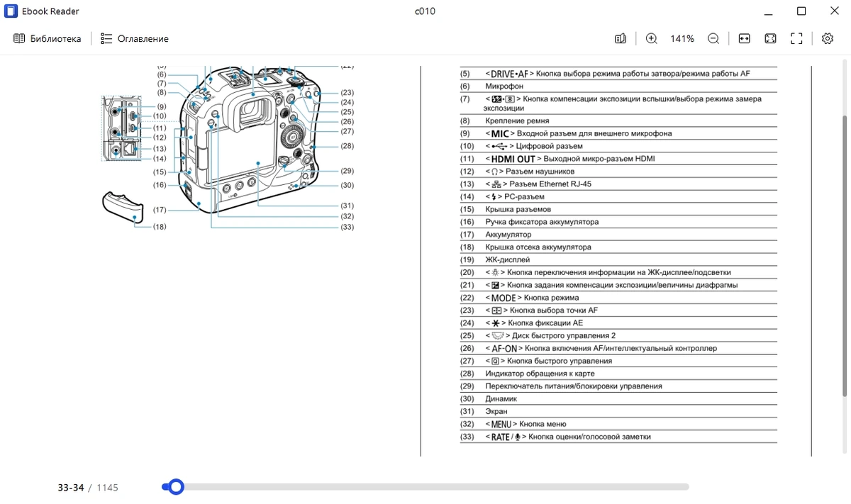
Task: Select row (15) Крышка разъемов
Action: coord(618,209)
